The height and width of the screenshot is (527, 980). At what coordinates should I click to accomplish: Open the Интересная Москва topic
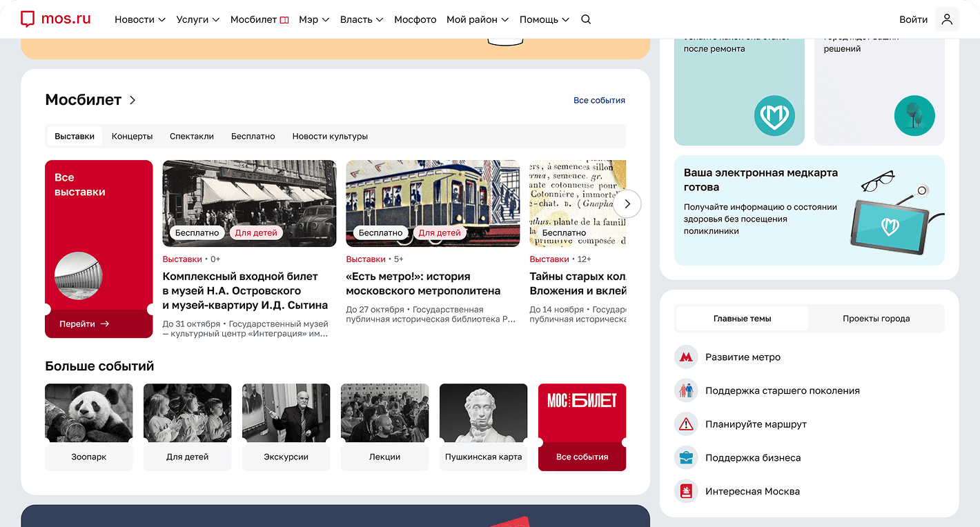click(752, 492)
